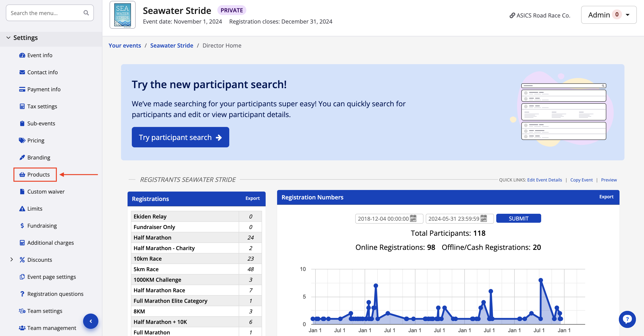The height and width of the screenshot is (336, 644).
Task: Click the Branding paintbrush icon
Action: click(22, 157)
